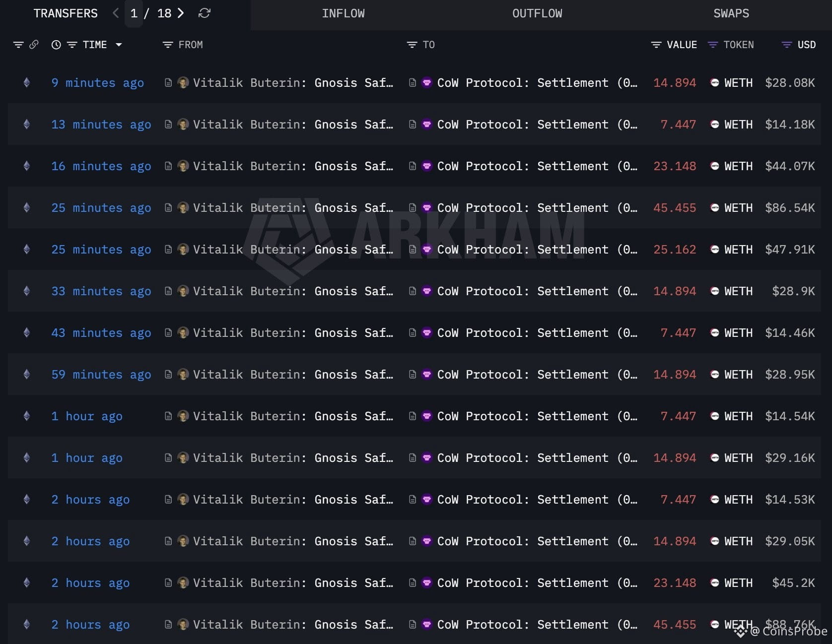Open Vitalik Buterin sender in the $14.53K row
Image resolution: width=832 pixels, height=644 pixels.
(x=293, y=500)
